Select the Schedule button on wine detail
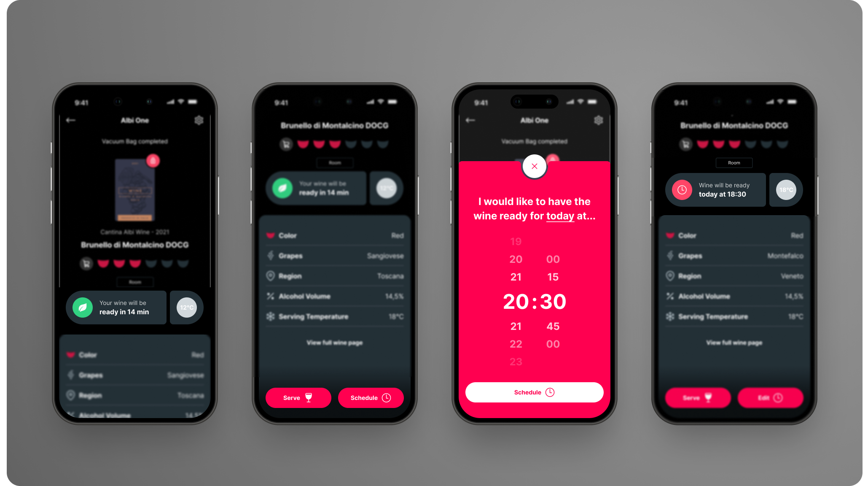Image resolution: width=868 pixels, height=486 pixels. (x=370, y=398)
